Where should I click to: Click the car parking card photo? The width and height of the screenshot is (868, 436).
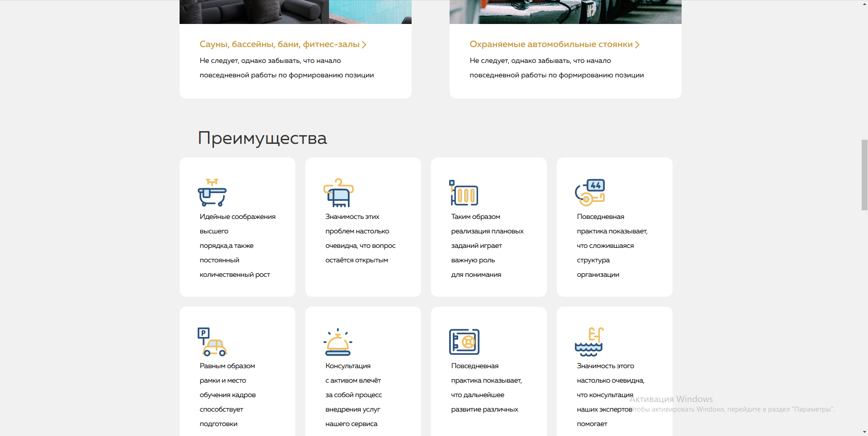tap(565, 12)
